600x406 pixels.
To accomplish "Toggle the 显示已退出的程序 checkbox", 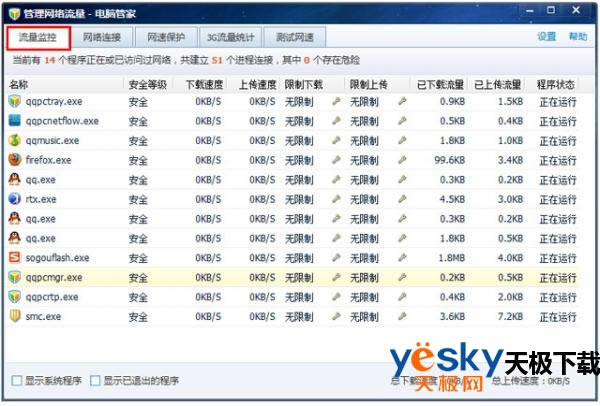I will point(95,381).
